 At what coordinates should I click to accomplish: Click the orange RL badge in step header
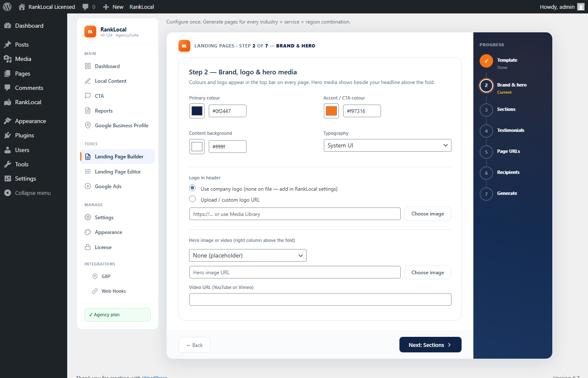[x=184, y=46]
